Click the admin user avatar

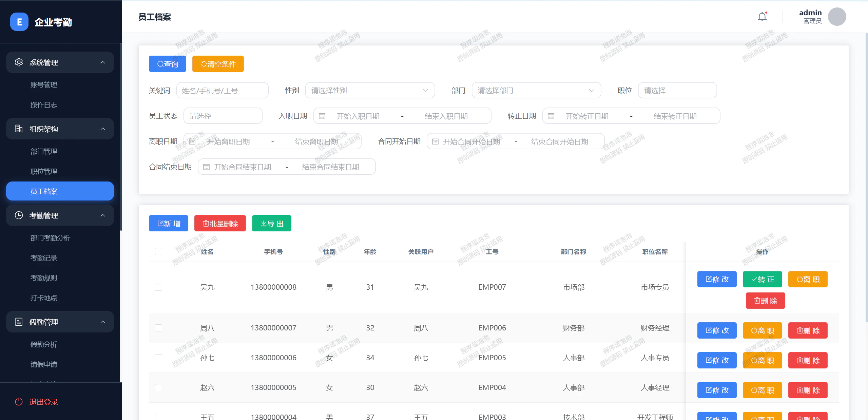[837, 17]
